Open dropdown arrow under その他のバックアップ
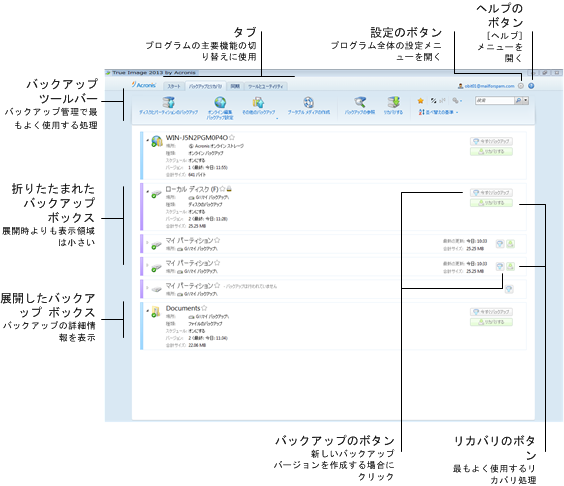 coord(277,118)
